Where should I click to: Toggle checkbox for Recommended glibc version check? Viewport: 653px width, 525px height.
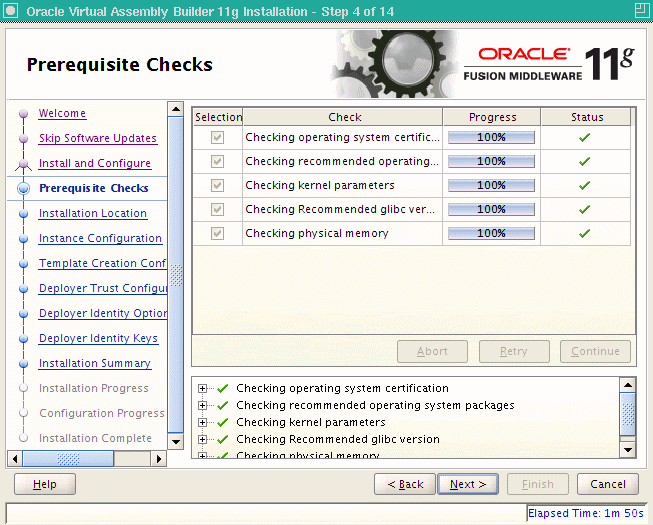pyautogui.click(x=217, y=209)
